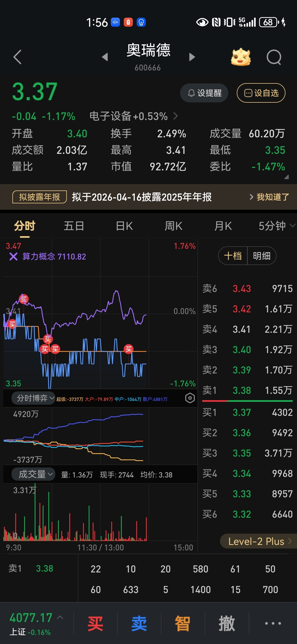Tap the 均价: 3.38 readout
The width and height of the screenshot is (297, 644).
(156, 475)
